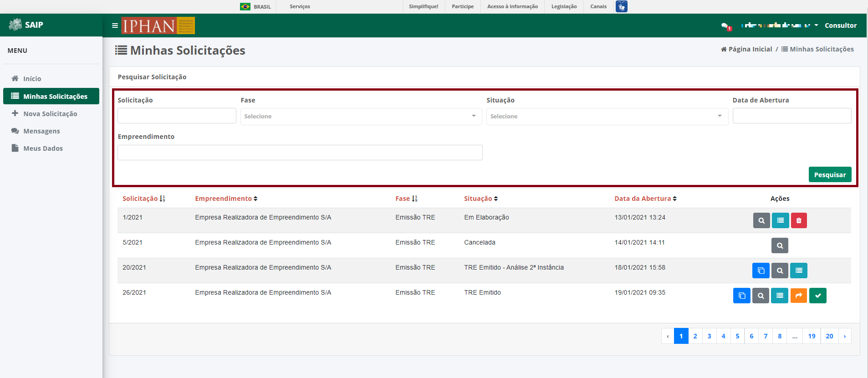The width and height of the screenshot is (868, 378).
Task: Click the 'Cancelada' status cell
Action: pyautogui.click(x=480, y=242)
